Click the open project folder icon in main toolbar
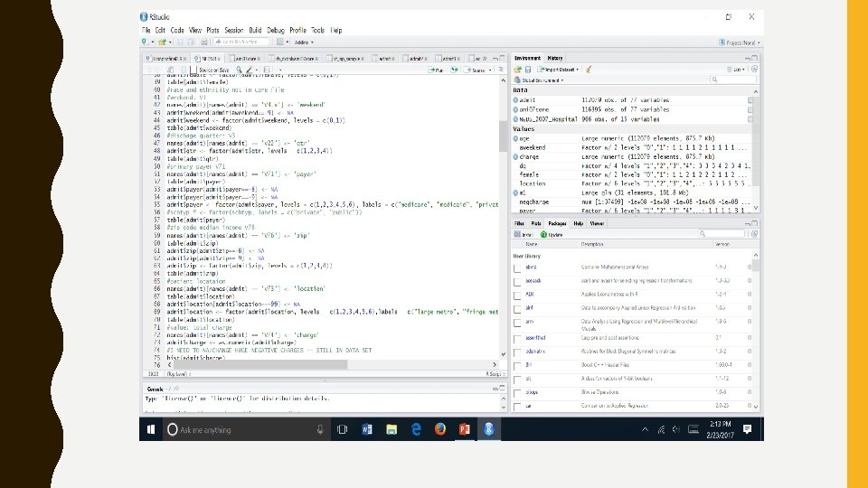This screenshot has width=868, height=488. [162, 42]
